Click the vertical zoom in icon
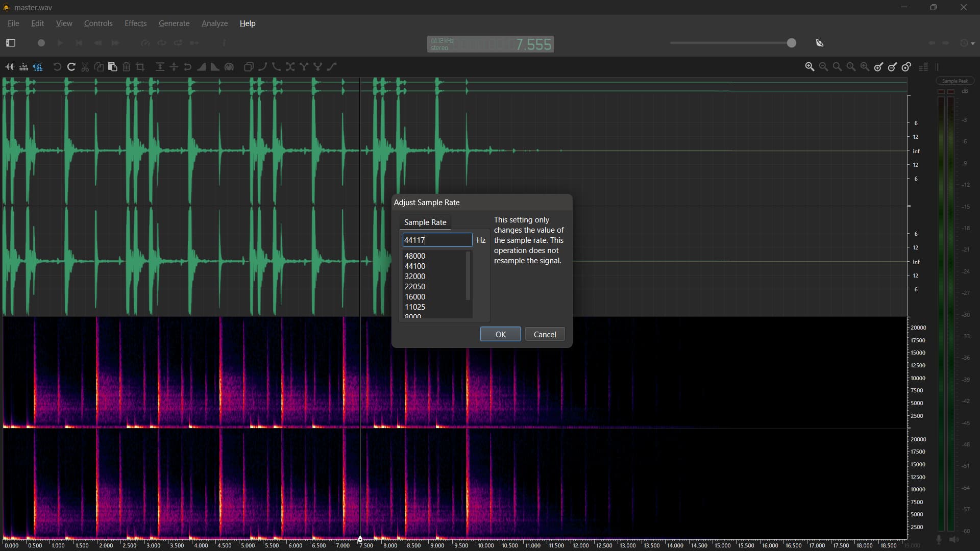 coord(878,67)
